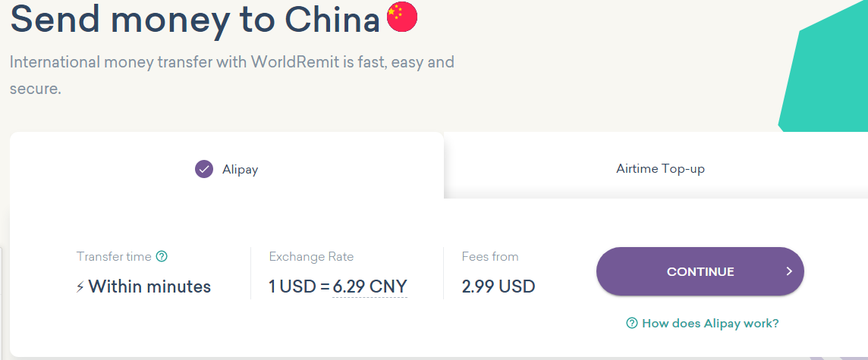This screenshot has width=868, height=360.
Task: Click the arrow chevron inside CONTINUE
Action: point(789,271)
